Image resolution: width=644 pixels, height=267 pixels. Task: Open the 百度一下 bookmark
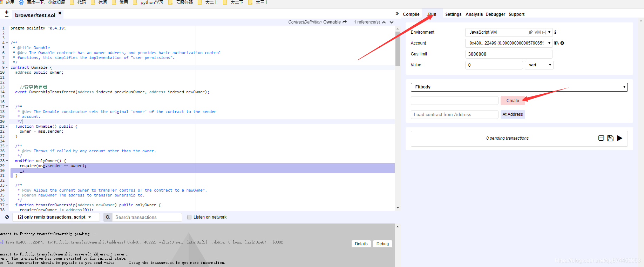(x=42, y=2)
